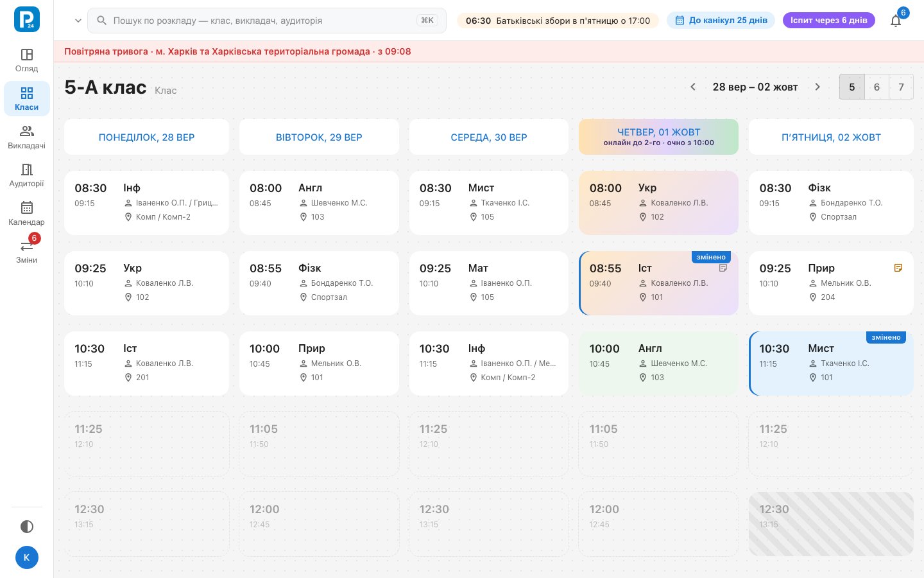The image size is (924, 578).
Task: Select the Середа, 30 вер day header
Action: pos(489,137)
